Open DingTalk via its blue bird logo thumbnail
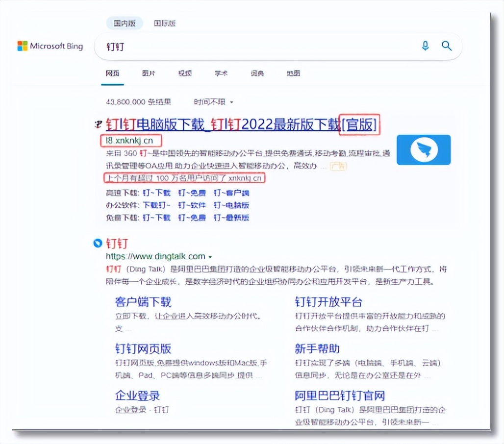504x444 pixels. tap(423, 149)
